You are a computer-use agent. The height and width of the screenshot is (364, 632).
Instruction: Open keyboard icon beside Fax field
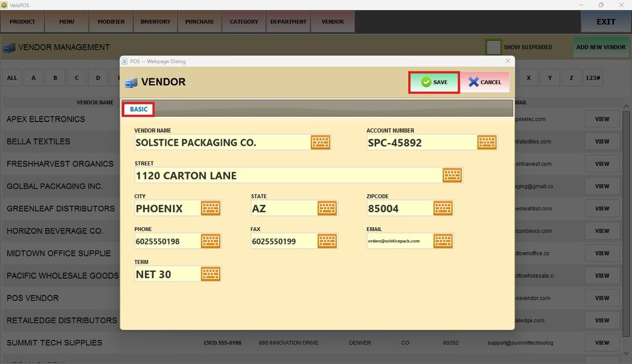click(327, 241)
